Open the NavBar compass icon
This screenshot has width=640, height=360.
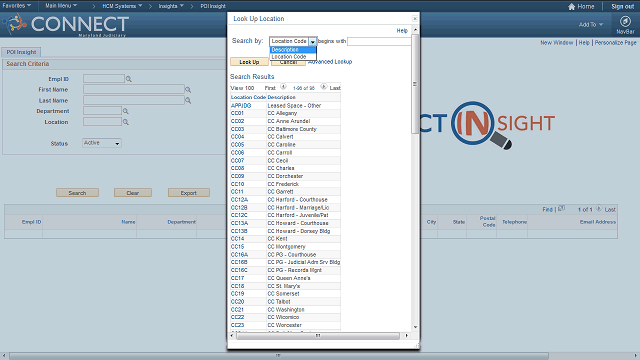625,21
